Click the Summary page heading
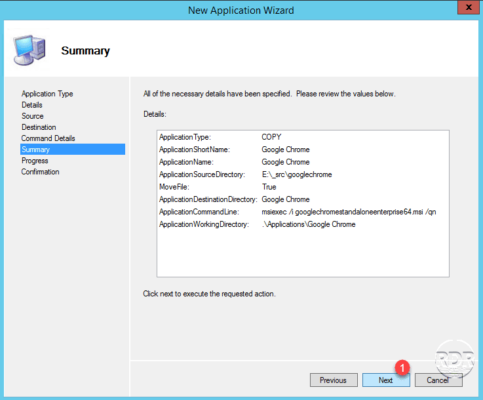This screenshot has height=400, width=483. tap(85, 51)
